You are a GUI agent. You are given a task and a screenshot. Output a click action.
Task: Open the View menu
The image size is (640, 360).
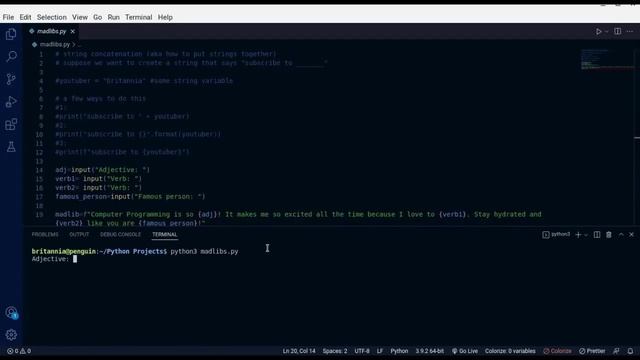pyautogui.click(x=80, y=17)
